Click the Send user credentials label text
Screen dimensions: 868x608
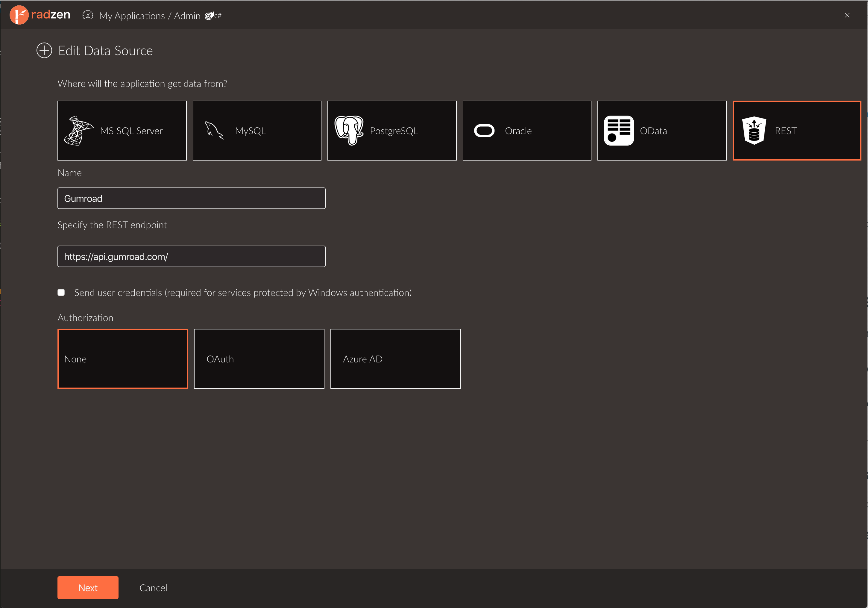243,292
